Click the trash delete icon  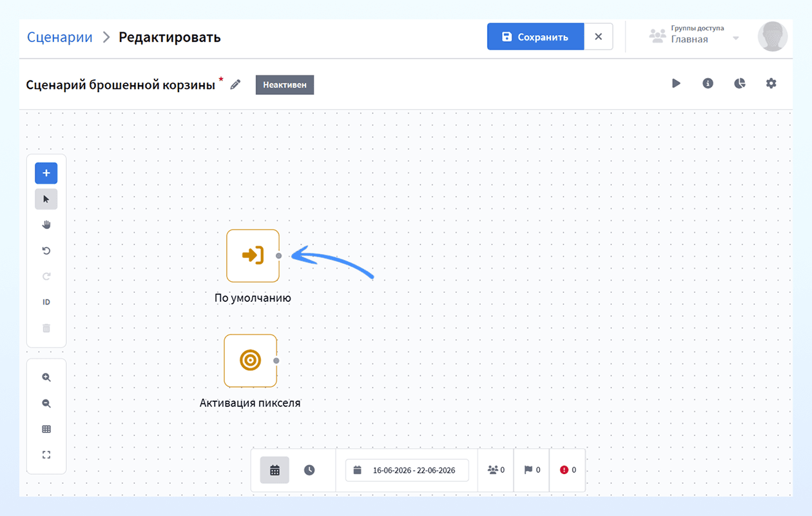coord(46,328)
